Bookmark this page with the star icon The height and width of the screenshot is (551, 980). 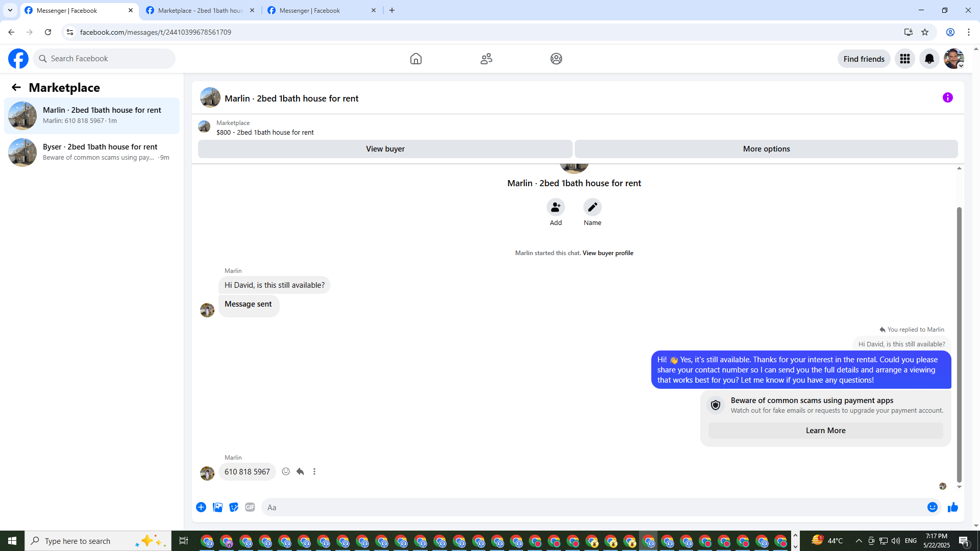click(925, 32)
